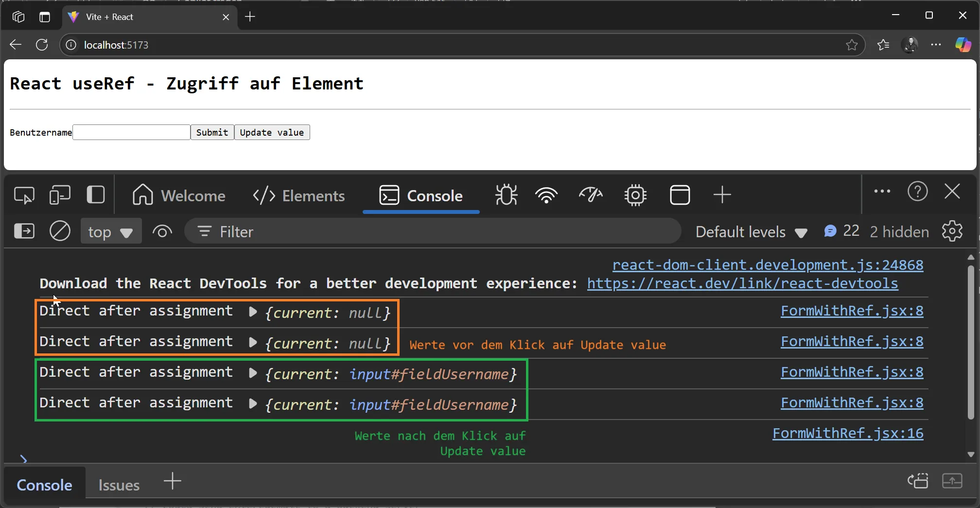Toggle the DevTools activity bar dock icon

click(x=95, y=195)
